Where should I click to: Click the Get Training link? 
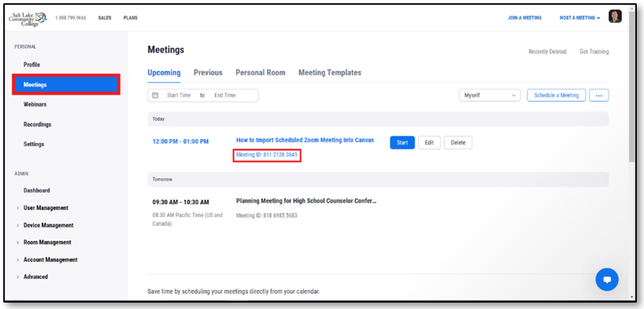pyautogui.click(x=594, y=52)
